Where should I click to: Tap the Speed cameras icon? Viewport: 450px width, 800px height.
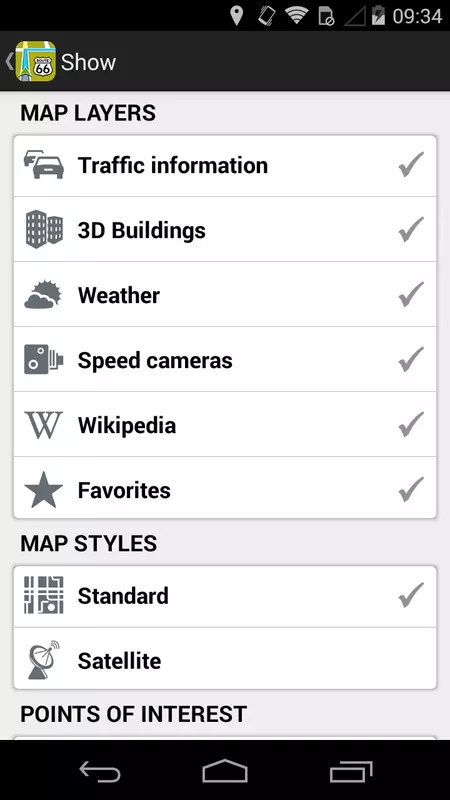(44, 359)
